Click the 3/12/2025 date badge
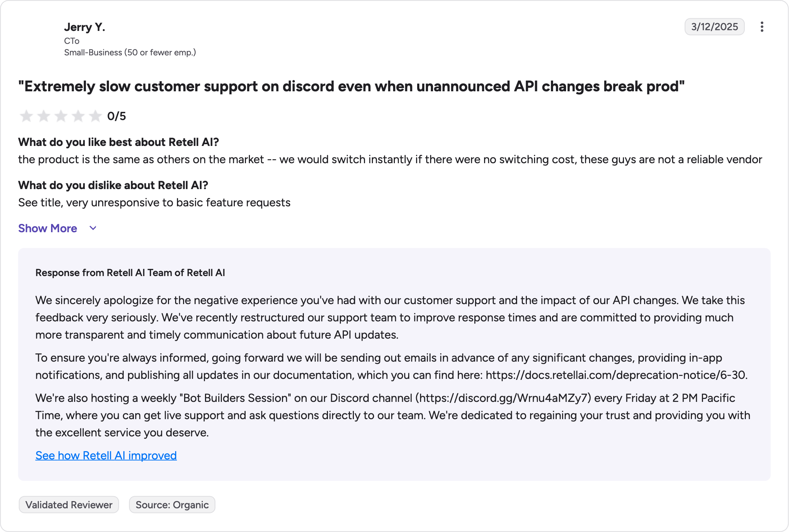 click(714, 27)
